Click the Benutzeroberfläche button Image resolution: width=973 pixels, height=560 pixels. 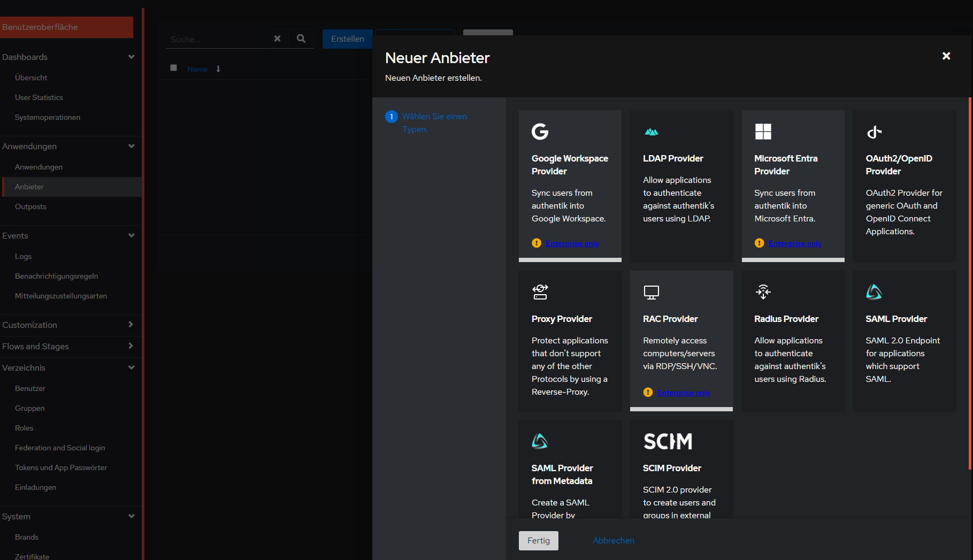pos(66,27)
